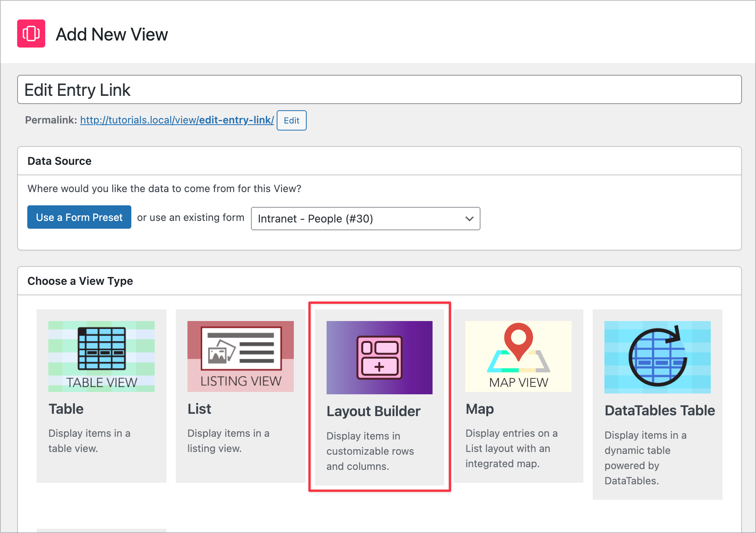The image size is (756, 533).
Task: Open the edit-entry-link permalink URL
Action: [177, 120]
